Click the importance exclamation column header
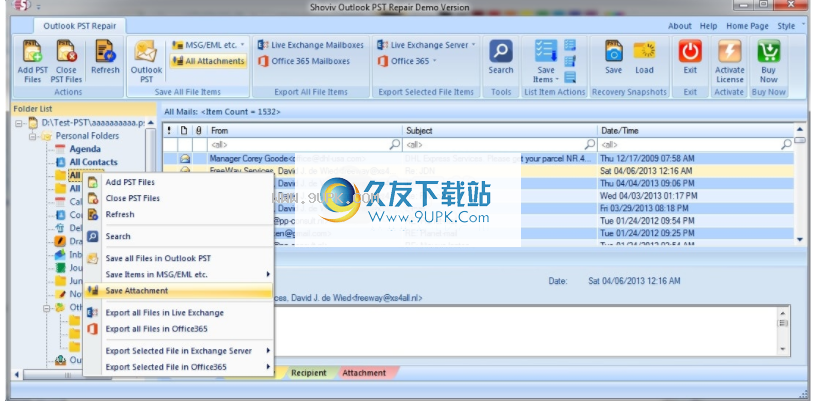Image resolution: width=816 pixels, height=401 pixels. (170, 131)
